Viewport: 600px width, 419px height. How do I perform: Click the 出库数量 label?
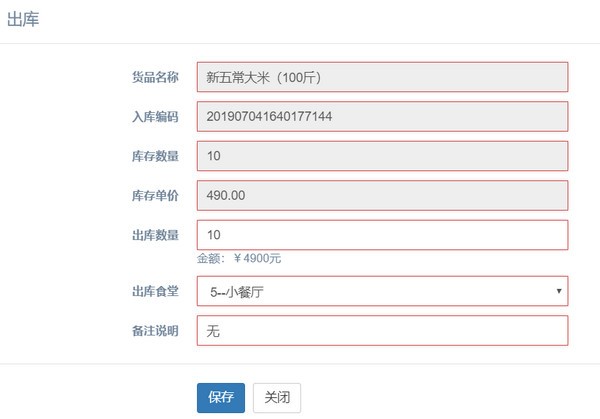[154, 235]
